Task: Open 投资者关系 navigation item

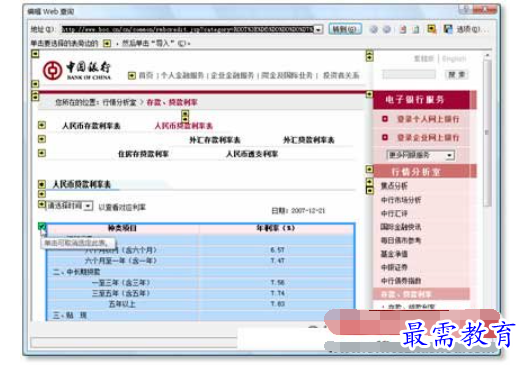Action: point(341,76)
